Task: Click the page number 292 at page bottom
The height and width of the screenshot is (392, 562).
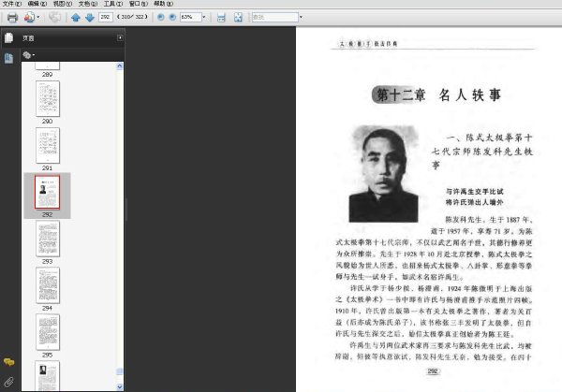Action: [x=433, y=371]
